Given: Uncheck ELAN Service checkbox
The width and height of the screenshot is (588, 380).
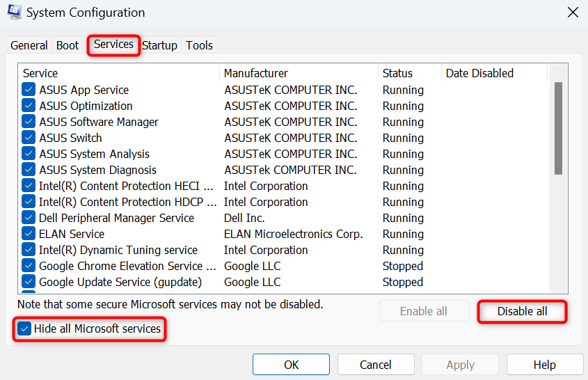Looking at the screenshot, I should [x=29, y=234].
